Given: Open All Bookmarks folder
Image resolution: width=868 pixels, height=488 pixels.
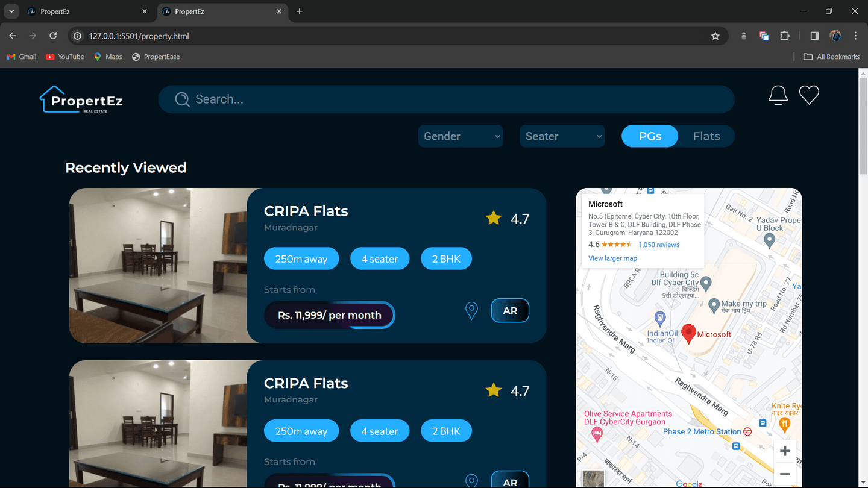Looking at the screenshot, I should point(832,57).
